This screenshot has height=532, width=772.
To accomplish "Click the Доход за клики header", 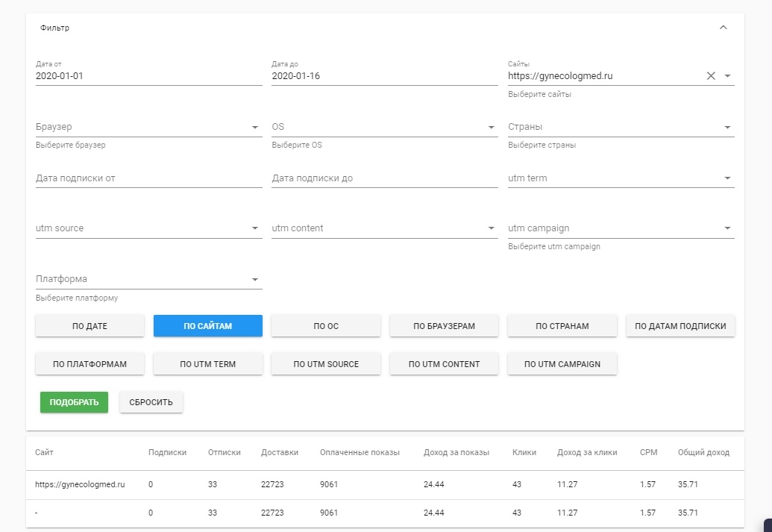I will (587, 452).
